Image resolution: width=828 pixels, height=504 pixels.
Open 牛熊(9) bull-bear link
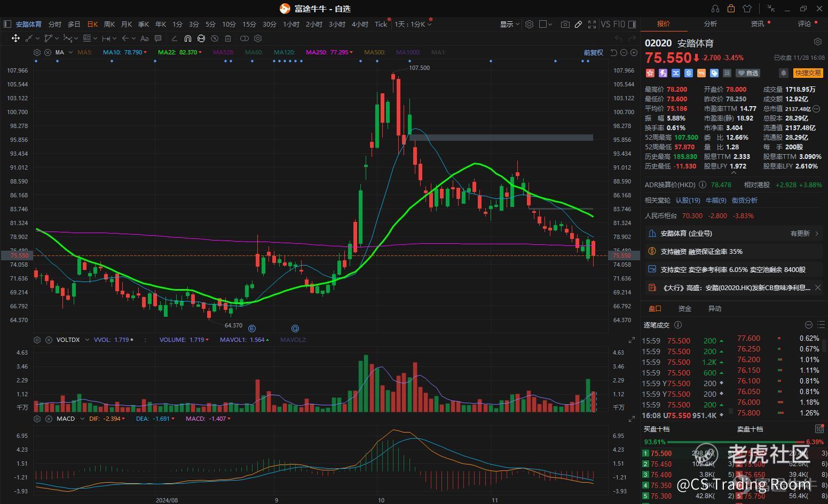[x=716, y=201]
